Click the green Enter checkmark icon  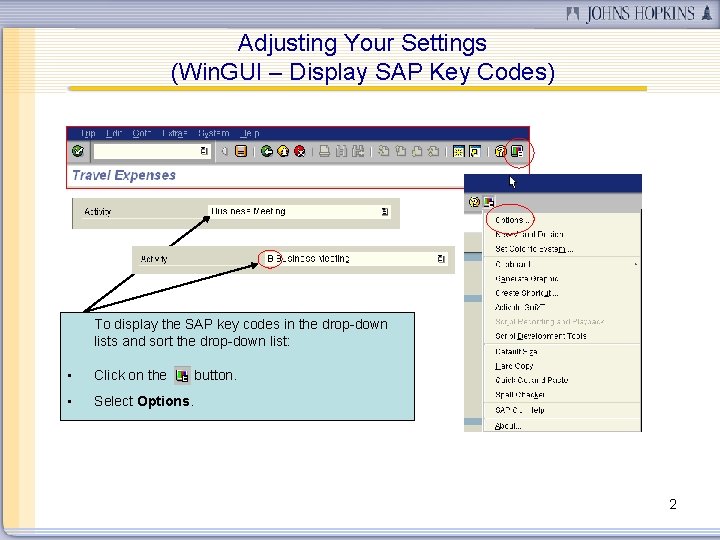point(78,151)
